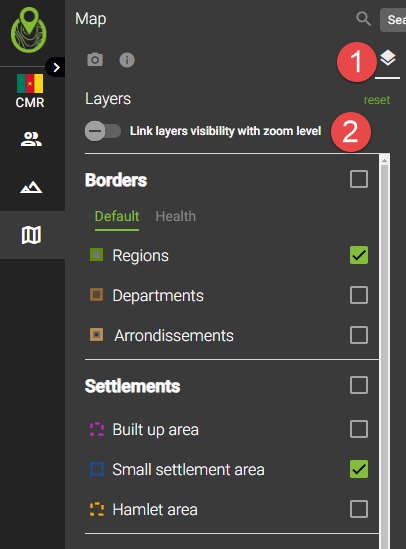Click the reset link

tap(377, 100)
